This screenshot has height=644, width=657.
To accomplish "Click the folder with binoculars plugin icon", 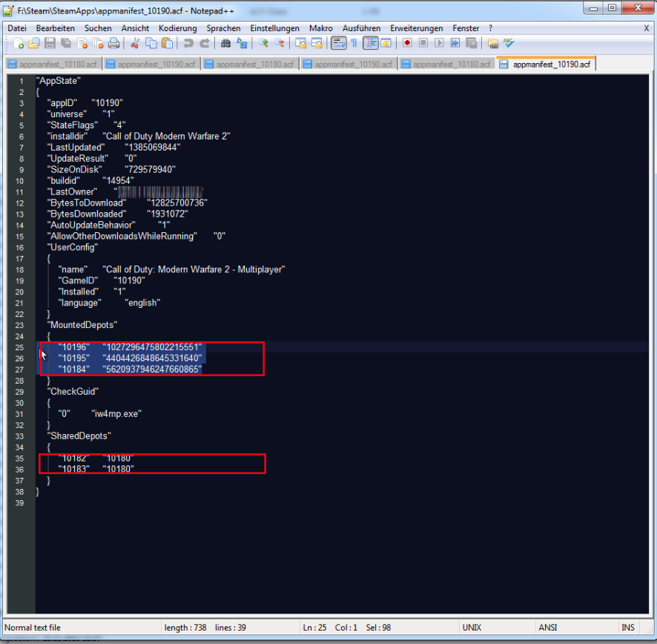I will pos(492,43).
